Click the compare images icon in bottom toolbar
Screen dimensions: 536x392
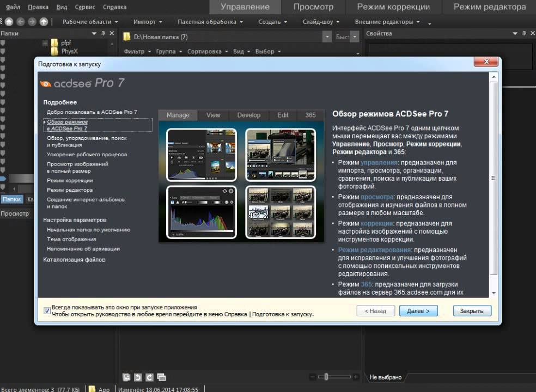point(161,377)
